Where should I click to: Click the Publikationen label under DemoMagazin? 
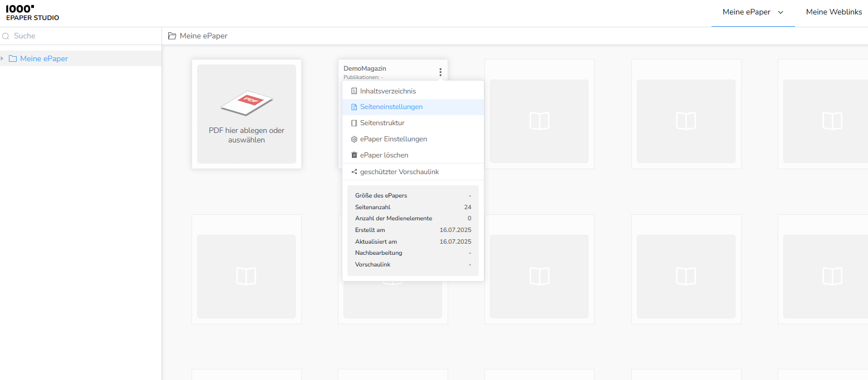coord(363,77)
